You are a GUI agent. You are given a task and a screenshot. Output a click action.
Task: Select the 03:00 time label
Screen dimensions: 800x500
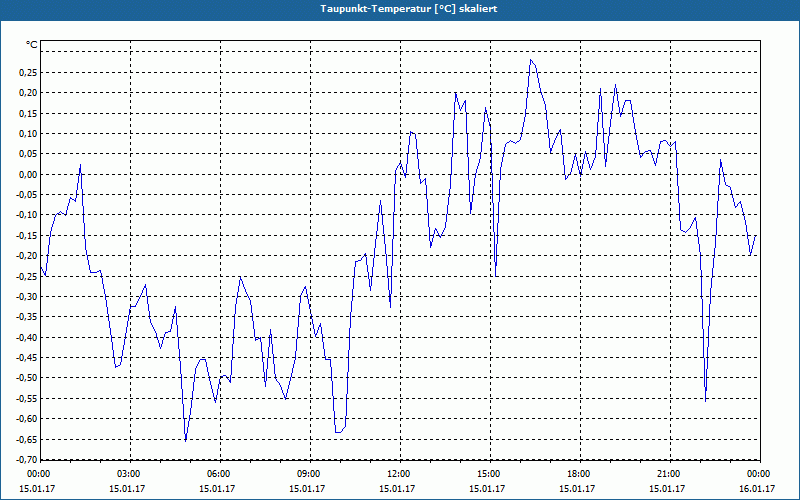(x=129, y=474)
